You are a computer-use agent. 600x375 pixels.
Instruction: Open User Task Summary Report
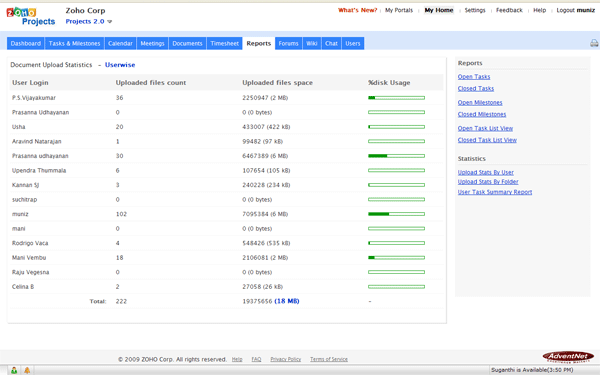point(495,192)
